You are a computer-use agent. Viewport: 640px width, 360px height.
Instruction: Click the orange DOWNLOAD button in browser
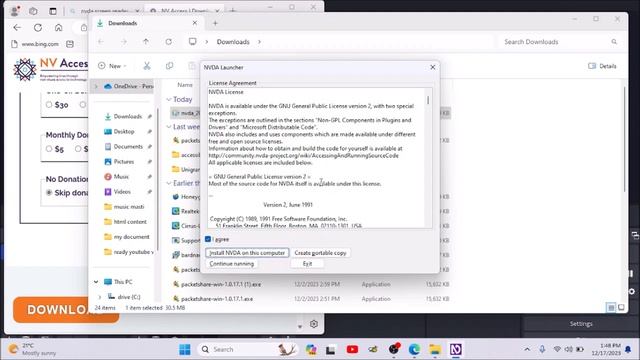pyautogui.click(x=65, y=309)
